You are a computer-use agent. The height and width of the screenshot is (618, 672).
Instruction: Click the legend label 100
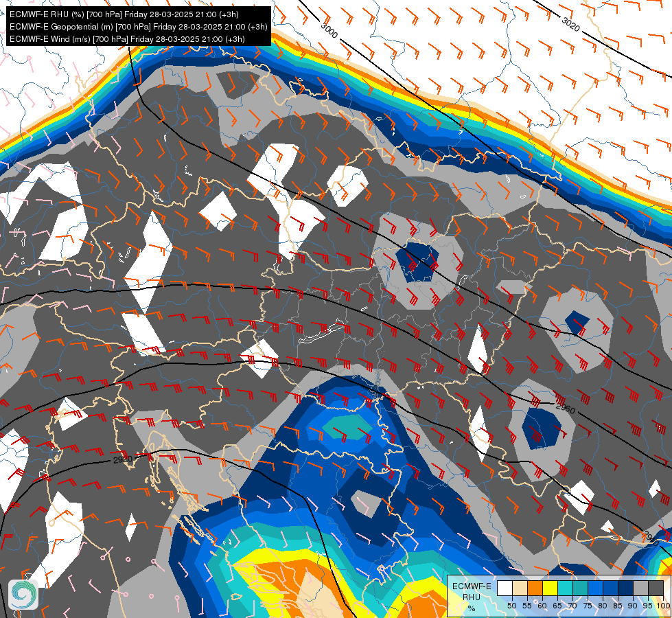(663, 606)
